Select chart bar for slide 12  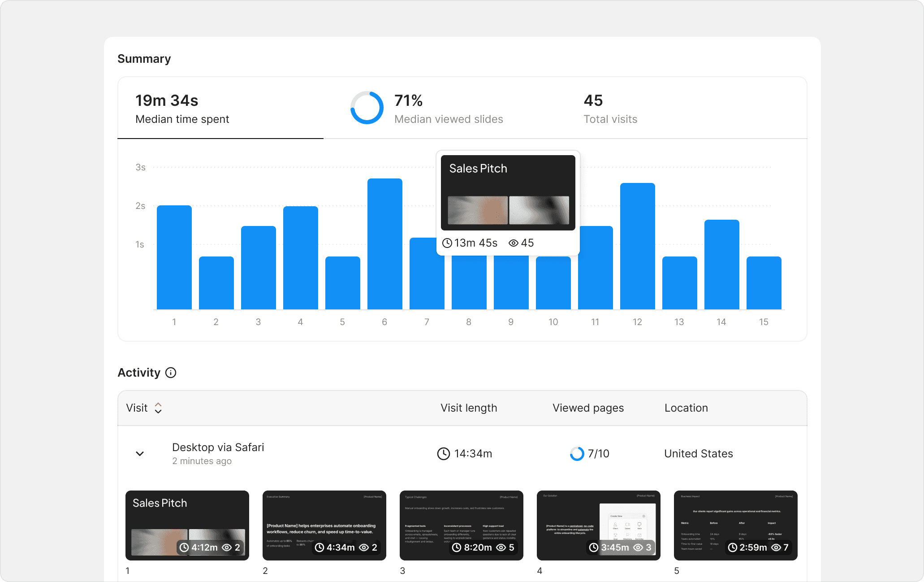638,246
